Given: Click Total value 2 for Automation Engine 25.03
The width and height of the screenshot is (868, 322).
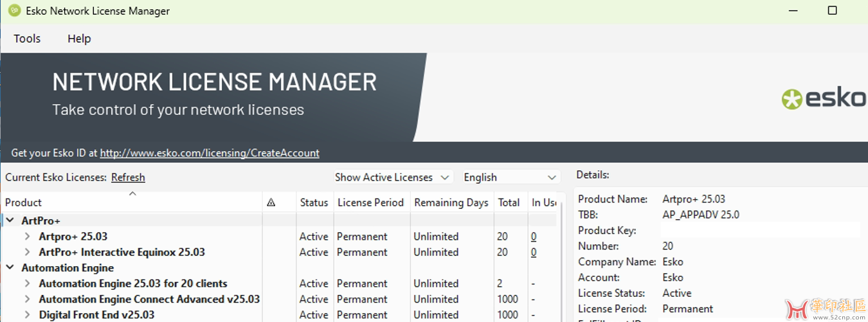Looking at the screenshot, I should click(x=500, y=283).
